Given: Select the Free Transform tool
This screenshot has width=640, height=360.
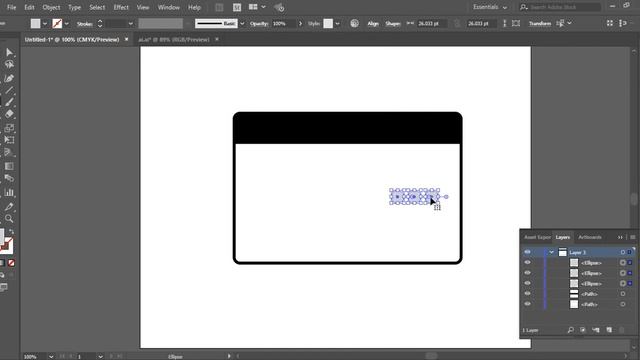Looking at the screenshot, I should coord(9,140).
